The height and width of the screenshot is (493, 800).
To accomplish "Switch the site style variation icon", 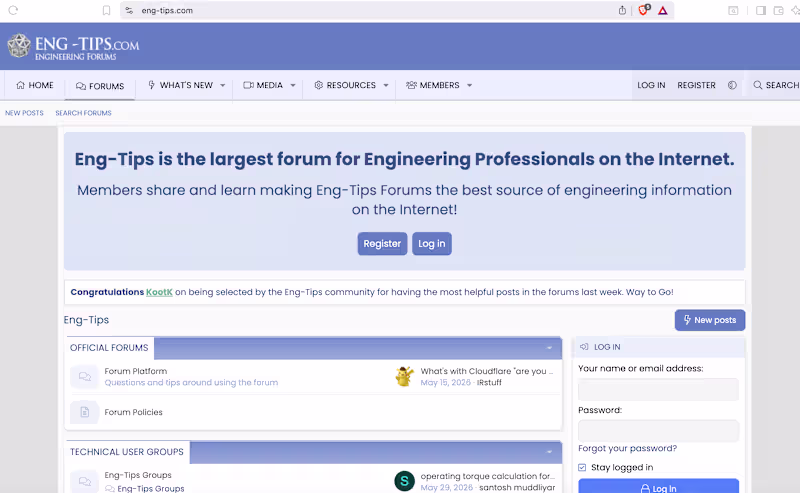I will [x=732, y=85].
